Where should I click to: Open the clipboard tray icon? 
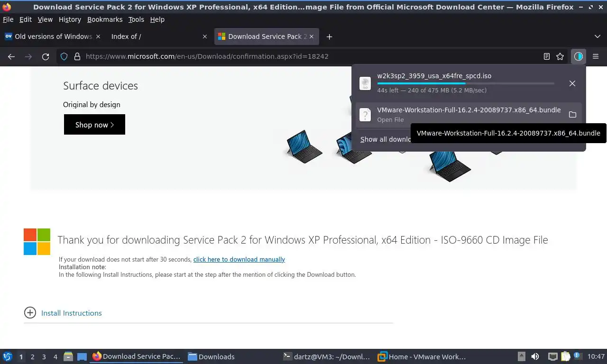click(565, 356)
